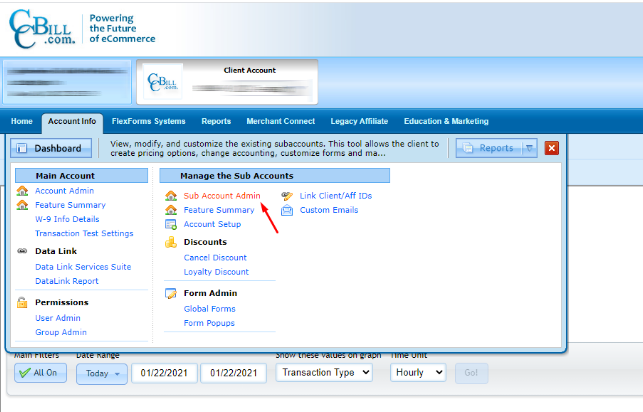Open the Form Popups link
The image size is (643, 412).
(x=209, y=323)
